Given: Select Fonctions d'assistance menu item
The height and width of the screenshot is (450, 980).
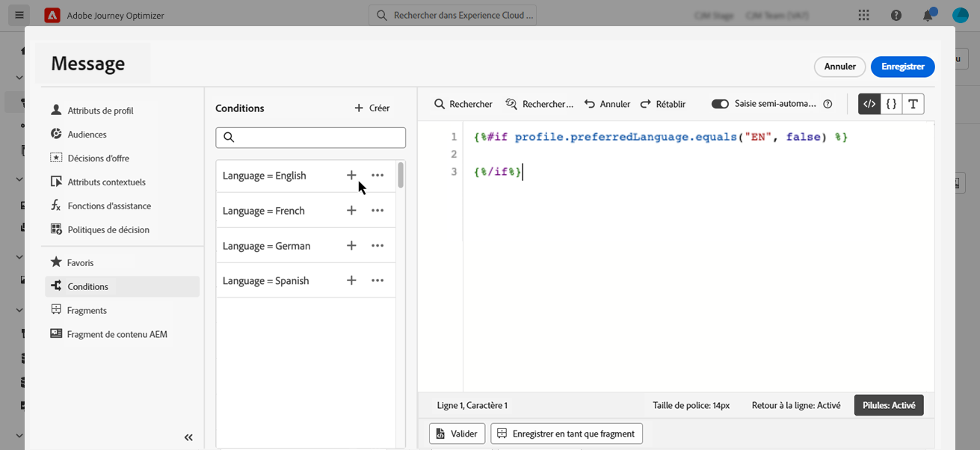Looking at the screenshot, I should [x=109, y=206].
